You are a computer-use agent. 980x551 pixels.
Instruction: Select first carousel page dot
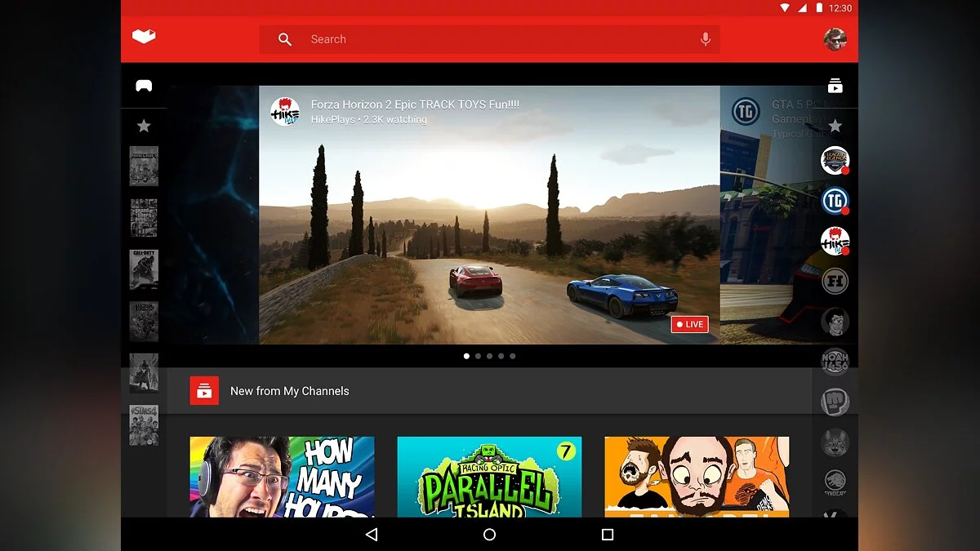coord(466,356)
